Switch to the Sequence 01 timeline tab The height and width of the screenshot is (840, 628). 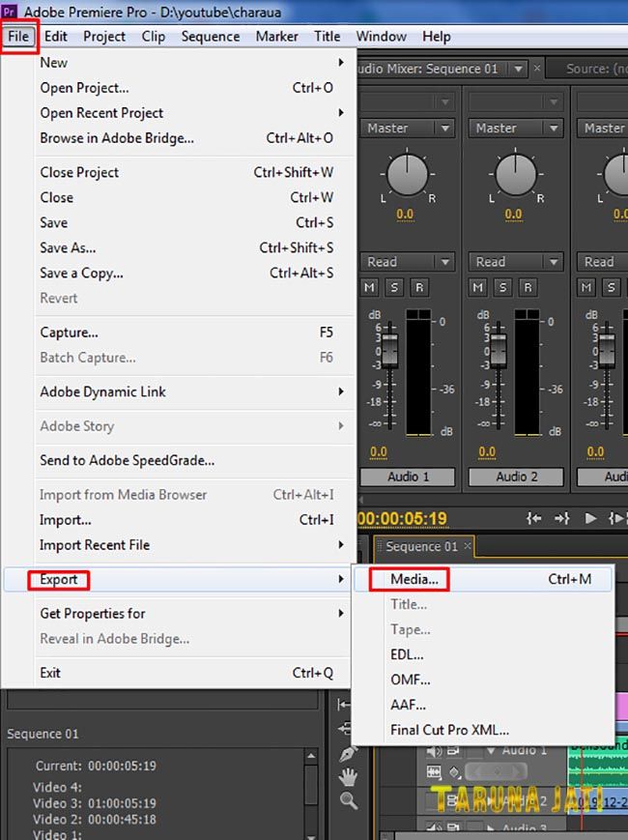click(x=421, y=546)
